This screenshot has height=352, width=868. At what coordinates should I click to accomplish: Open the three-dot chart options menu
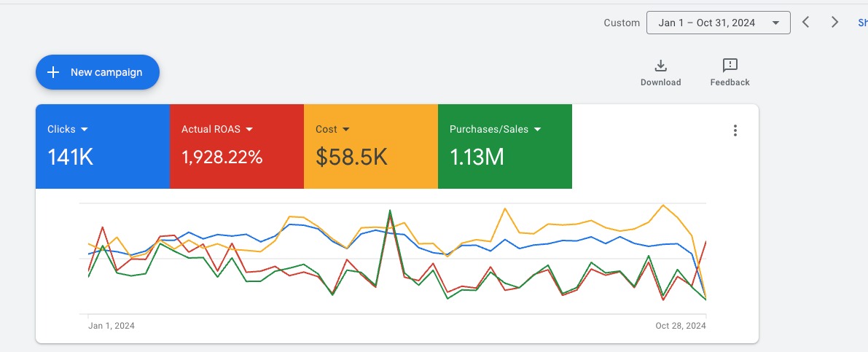pos(735,130)
